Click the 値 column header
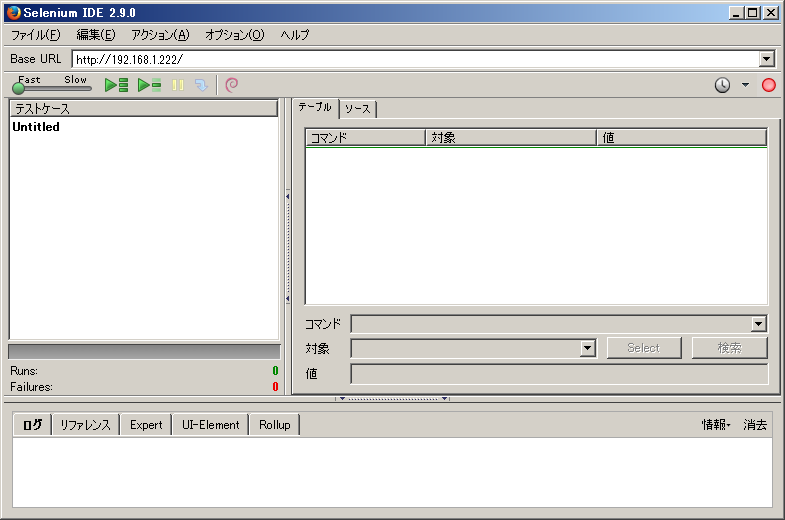The width and height of the screenshot is (785, 520). (x=682, y=137)
